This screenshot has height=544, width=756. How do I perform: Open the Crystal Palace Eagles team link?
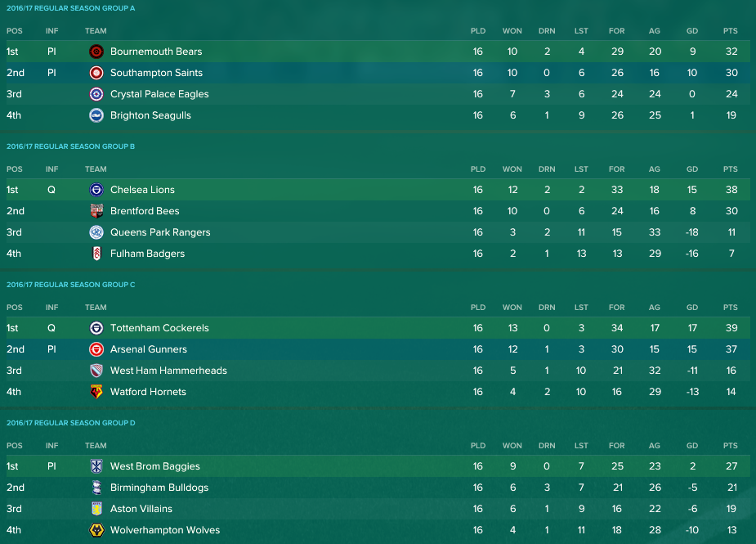(159, 94)
